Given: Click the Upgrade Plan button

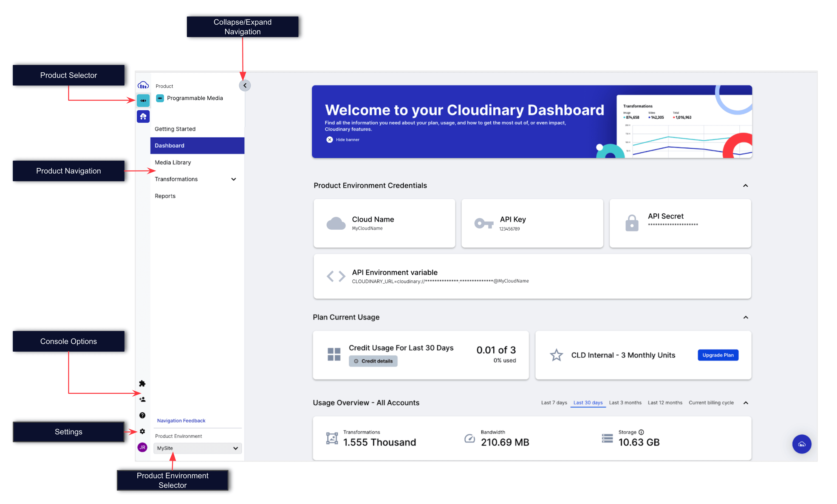Looking at the screenshot, I should click(x=717, y=355).
